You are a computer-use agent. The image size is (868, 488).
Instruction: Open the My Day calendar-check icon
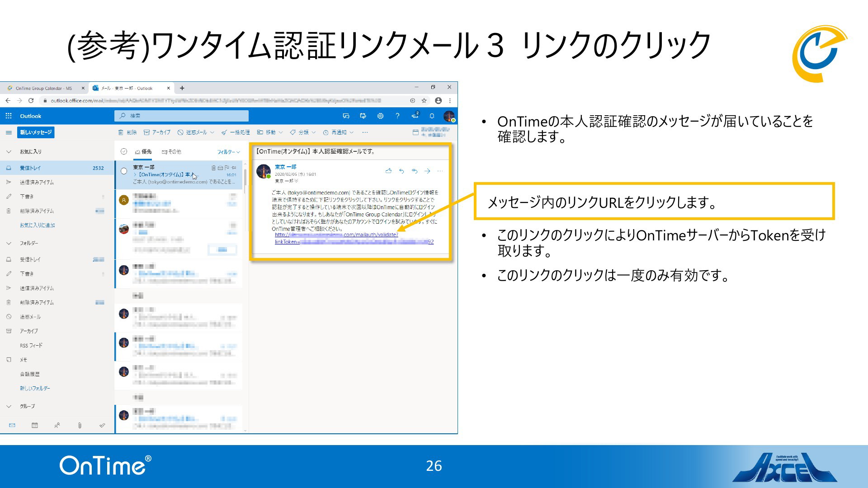[363, 116]
